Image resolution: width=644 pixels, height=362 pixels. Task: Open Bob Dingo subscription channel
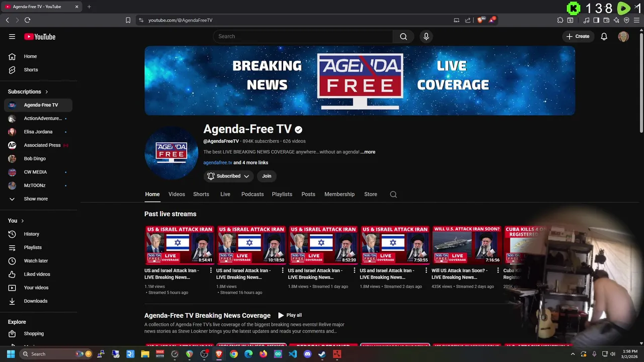click(x=38, y=158)
